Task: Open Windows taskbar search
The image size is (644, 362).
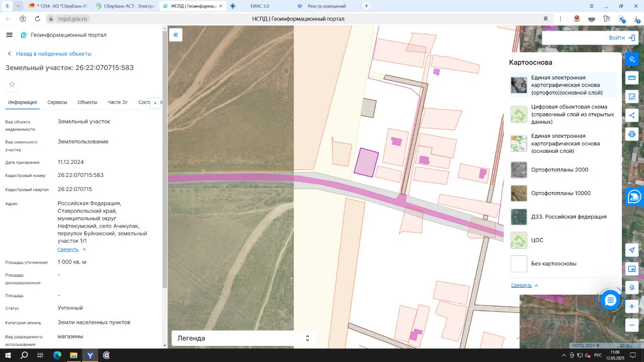Action: (24, 355)
